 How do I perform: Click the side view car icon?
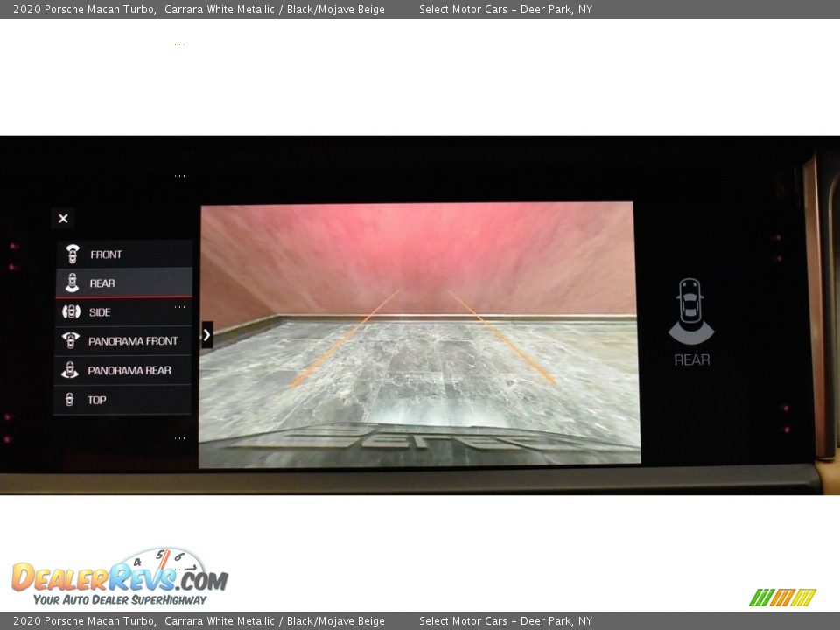click(x=71, y=311)
